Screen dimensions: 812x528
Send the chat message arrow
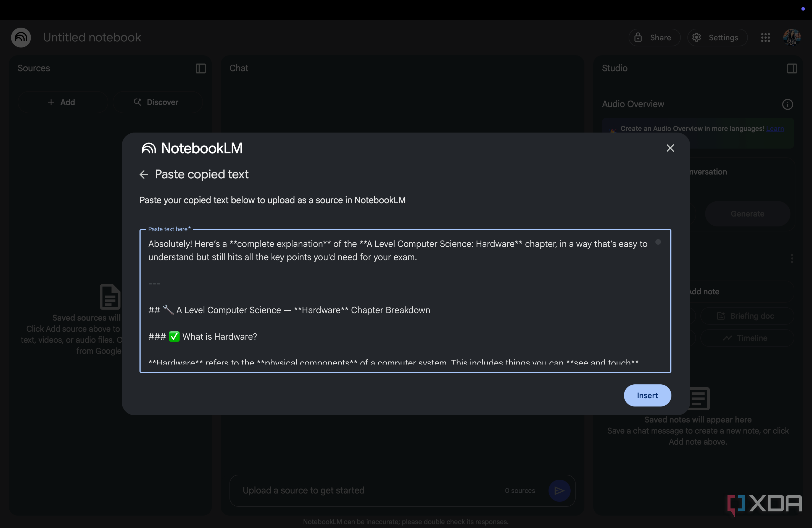coord(559,490)
